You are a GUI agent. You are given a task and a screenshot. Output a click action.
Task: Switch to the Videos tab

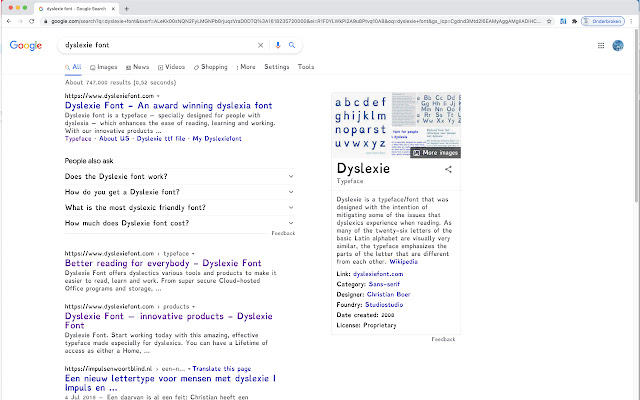(171, 67)
